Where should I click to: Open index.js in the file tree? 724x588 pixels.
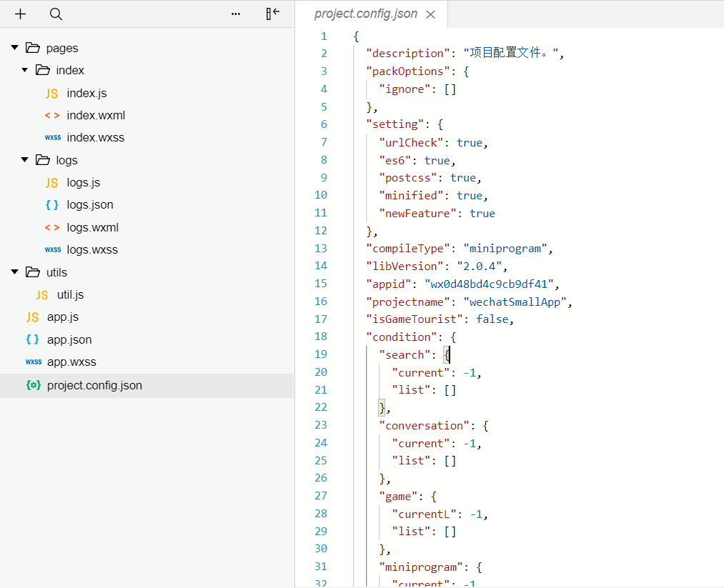pyautogui.click(x=86, y=93)
